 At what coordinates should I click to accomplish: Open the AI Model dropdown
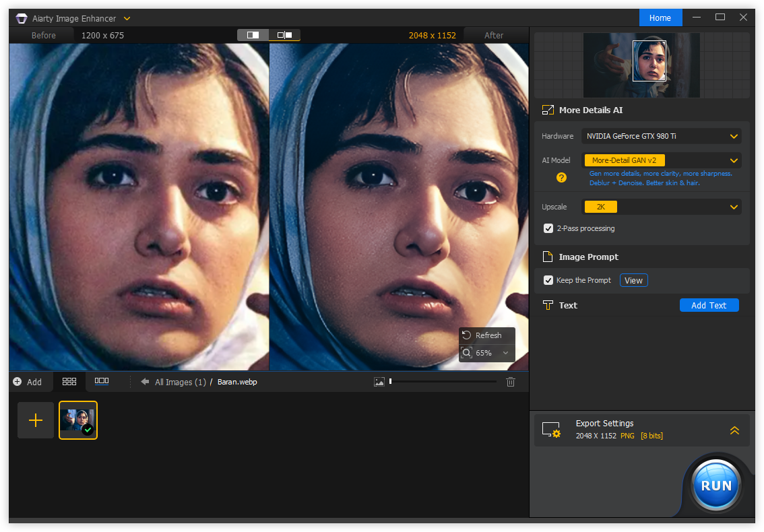[661, 160]
